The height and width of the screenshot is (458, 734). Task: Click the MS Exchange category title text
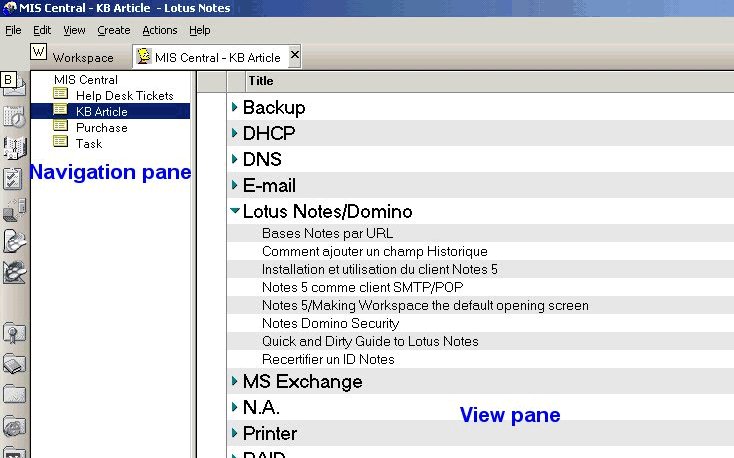click(302, 381)
